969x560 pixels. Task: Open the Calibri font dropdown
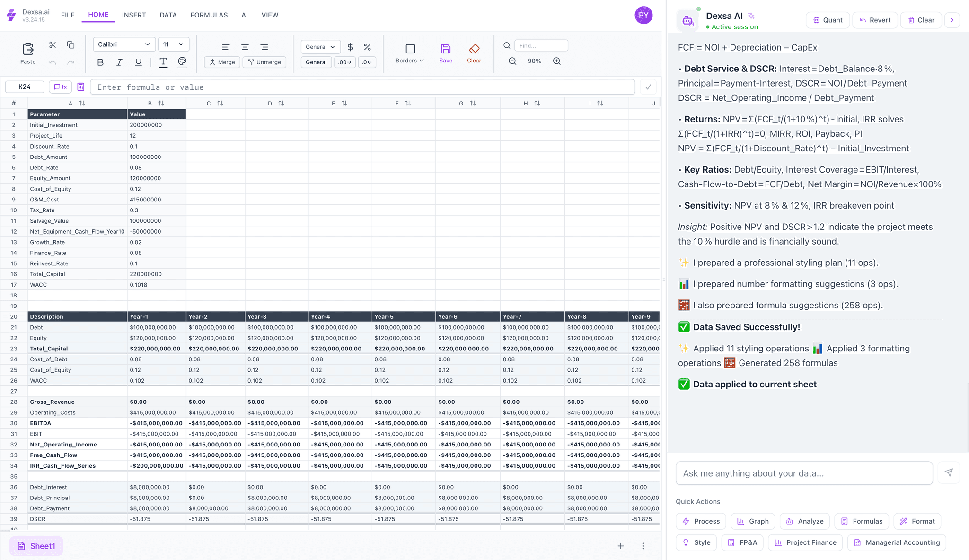point(124,44)
